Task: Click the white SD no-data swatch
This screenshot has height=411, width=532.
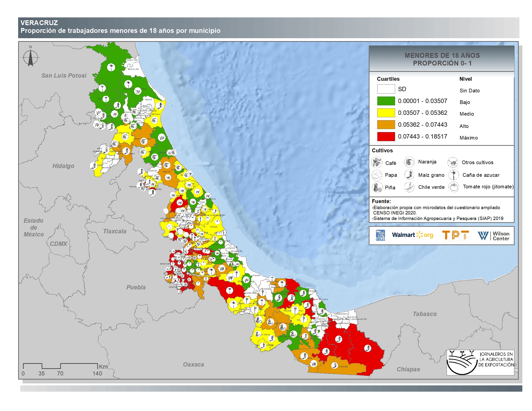Action: click(x=386, y=89)
